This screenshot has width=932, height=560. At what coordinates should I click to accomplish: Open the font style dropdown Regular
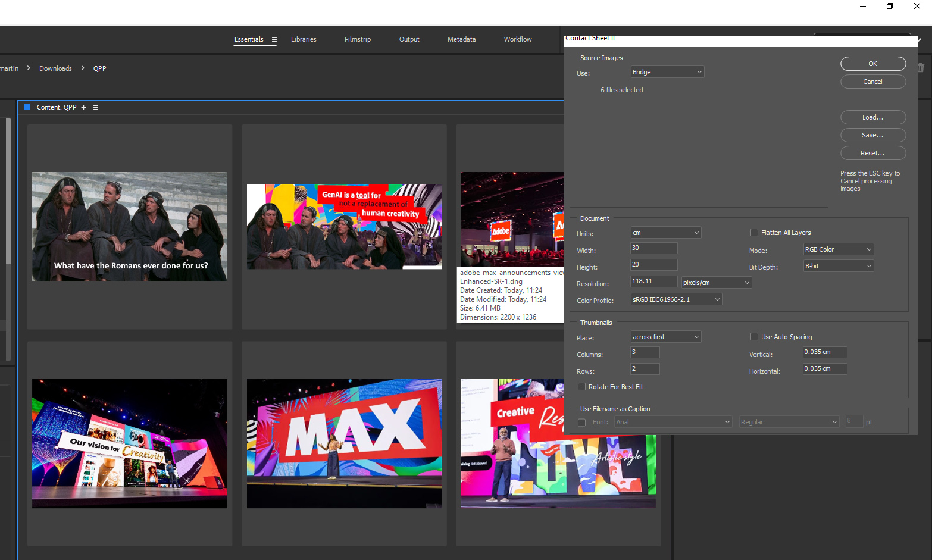tap(789, 422)
